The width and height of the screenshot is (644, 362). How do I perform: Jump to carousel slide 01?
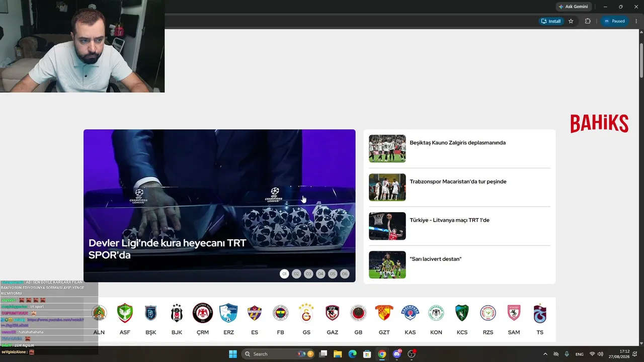tap(284, 274)
